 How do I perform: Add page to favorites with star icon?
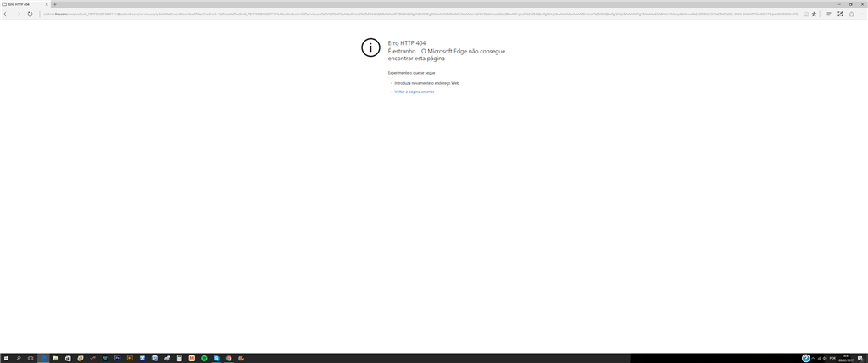pos(814,14)
